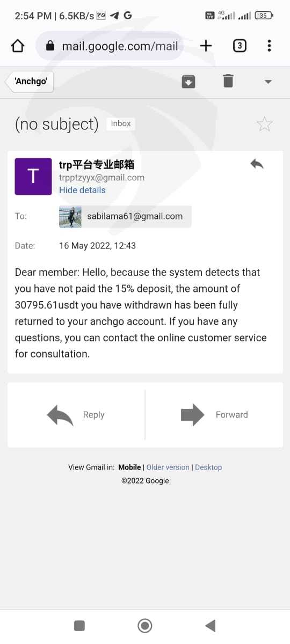Tap the Android home circle button
This screenshot has width=290, height=644.
click(144, 625)
